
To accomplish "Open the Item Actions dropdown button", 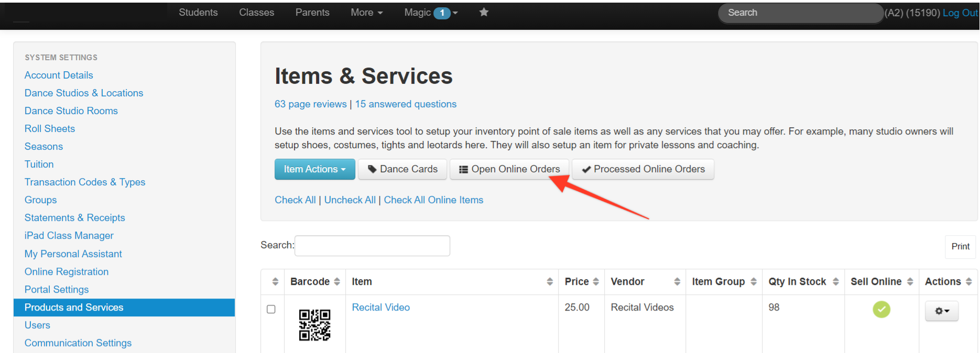I will (x=315, y=169).
